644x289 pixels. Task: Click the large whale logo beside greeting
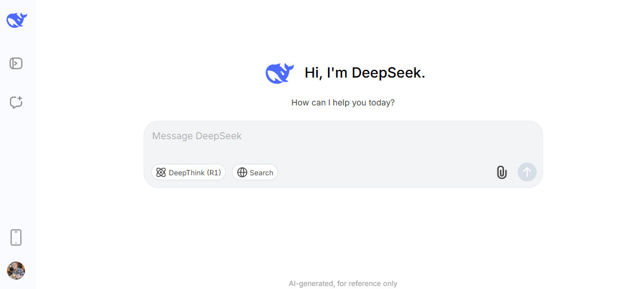(x=280, y=73)
